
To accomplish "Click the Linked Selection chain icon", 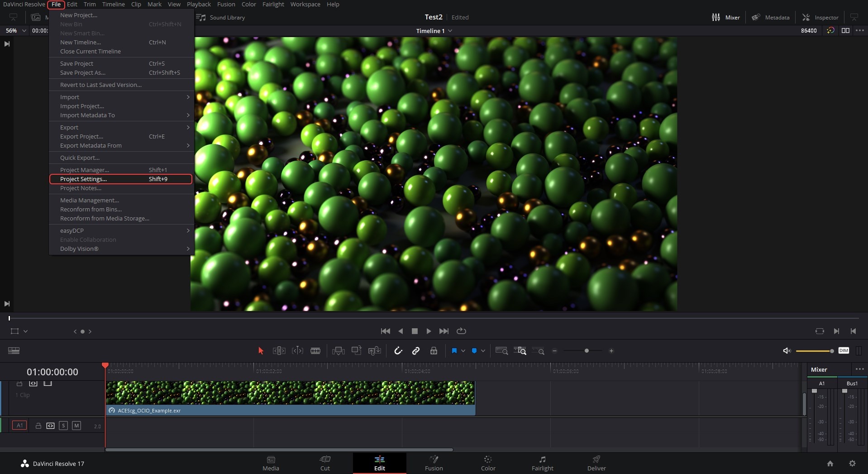I will coord(415,351).
